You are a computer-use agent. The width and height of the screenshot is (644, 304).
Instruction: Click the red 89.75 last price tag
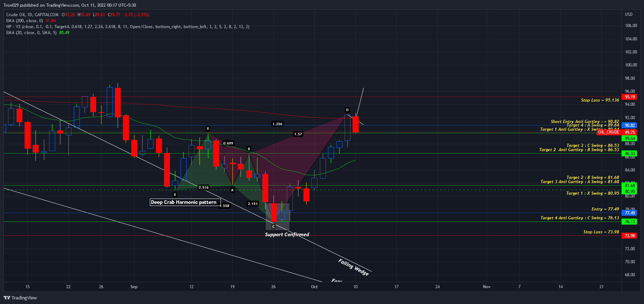pyautogui.click(x=630, y=132)
